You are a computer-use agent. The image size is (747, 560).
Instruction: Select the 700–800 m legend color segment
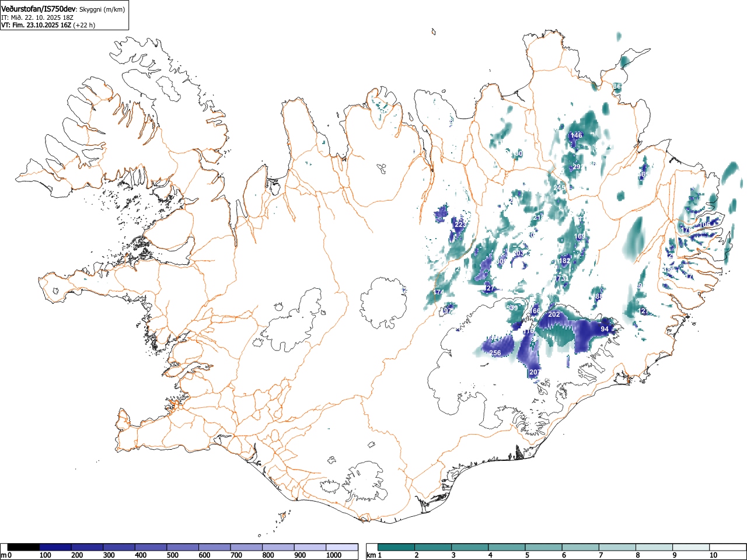[x=247, y=547]
